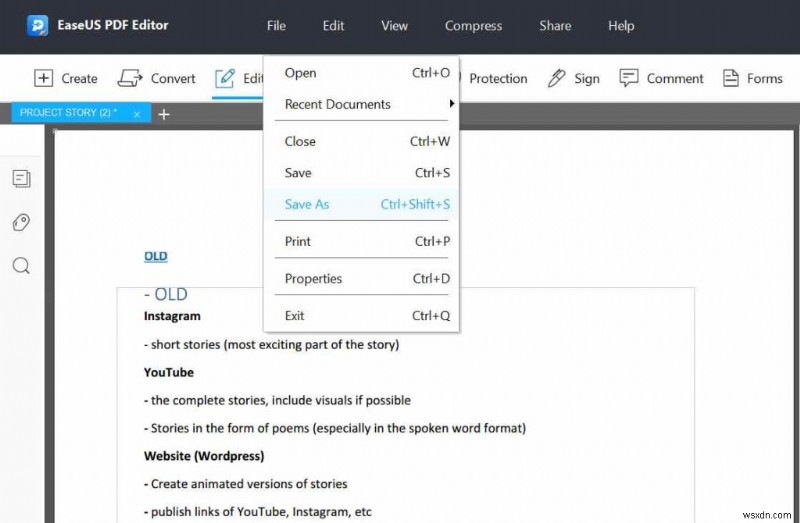Click the Create plus icon

[43, 78]
